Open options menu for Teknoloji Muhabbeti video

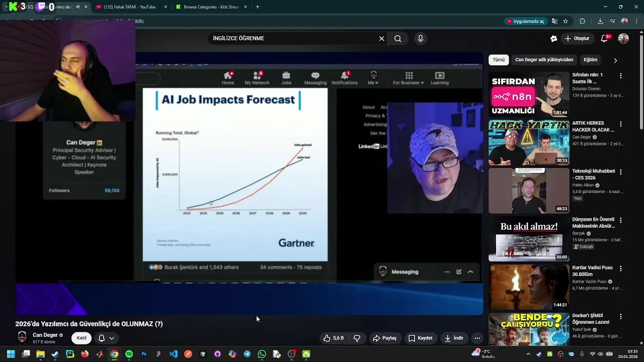621,172
